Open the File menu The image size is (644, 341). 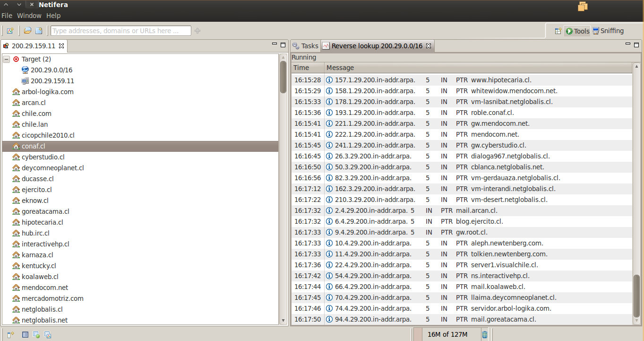tap(7, 15)
